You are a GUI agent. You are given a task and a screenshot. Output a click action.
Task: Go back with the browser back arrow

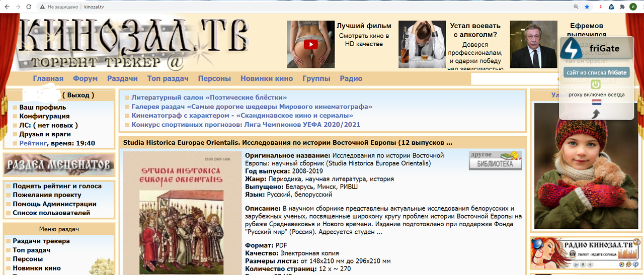[x=6, y=7]
